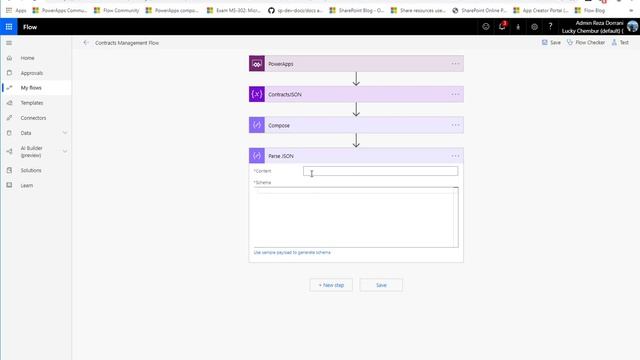Open the ContractsJSON step ellipsis menu

pyautogui.click(x=455, y=94)
